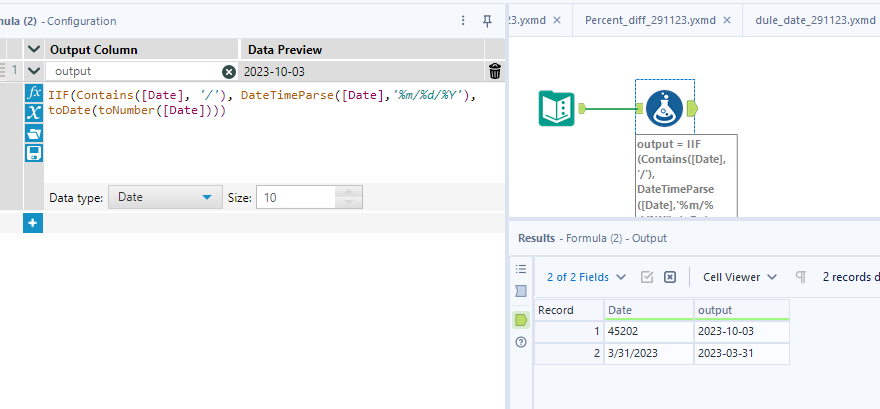Image resolution: width=880 pixels, height=409 pixels.
Task: Open Configuration panel three-dot options menu
Action: pyautogui.click(x=463, y=20)
